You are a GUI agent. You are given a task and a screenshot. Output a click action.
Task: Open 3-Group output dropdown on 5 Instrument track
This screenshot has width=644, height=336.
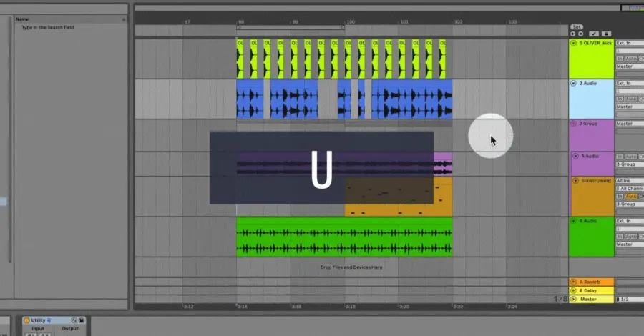[630, 204]
